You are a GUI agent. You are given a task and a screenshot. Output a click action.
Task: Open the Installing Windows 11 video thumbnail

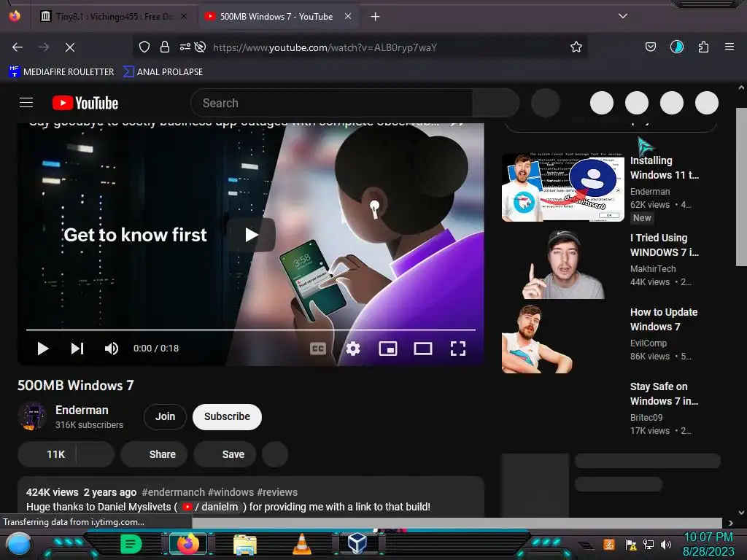[x=563, y=187]
